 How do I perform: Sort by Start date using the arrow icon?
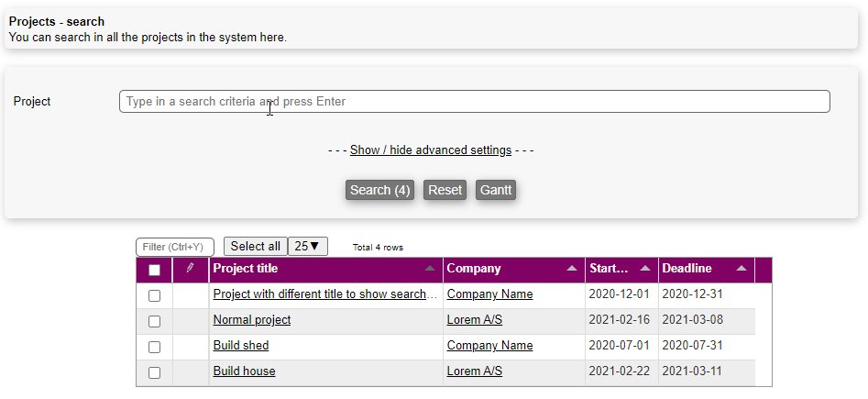click(x=645, y=270)
